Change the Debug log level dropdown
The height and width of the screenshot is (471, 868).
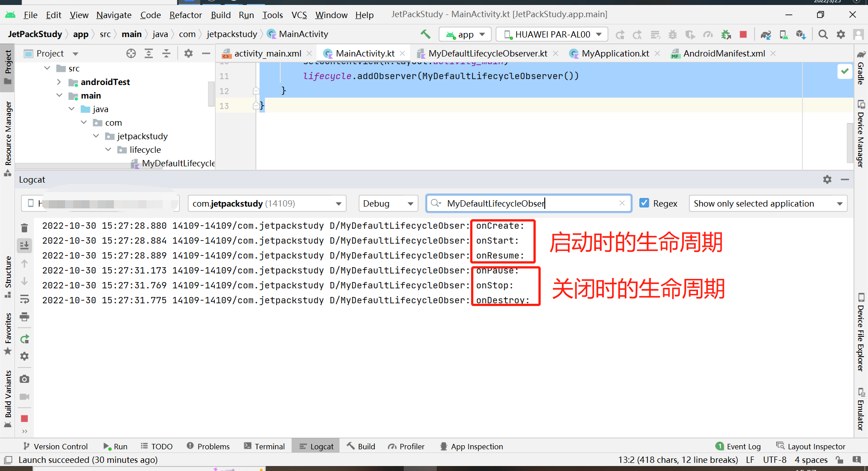click(388, 203)
